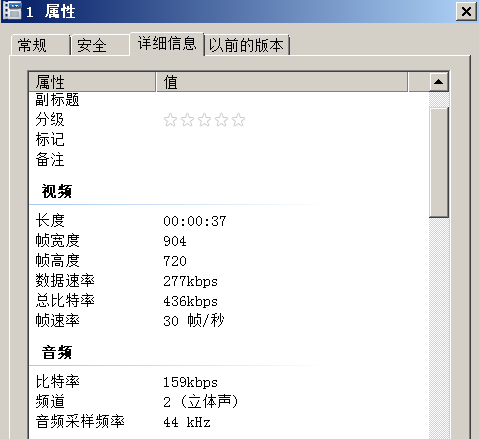Click the 值 column header
The height and width of the screenshot is (439, 479).
coord(282,82)
